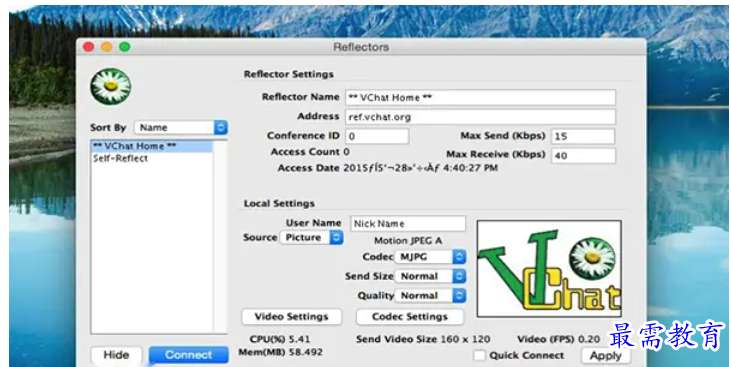Click the Conference ID input field
731x367 pixels.
tap(377, 137)
